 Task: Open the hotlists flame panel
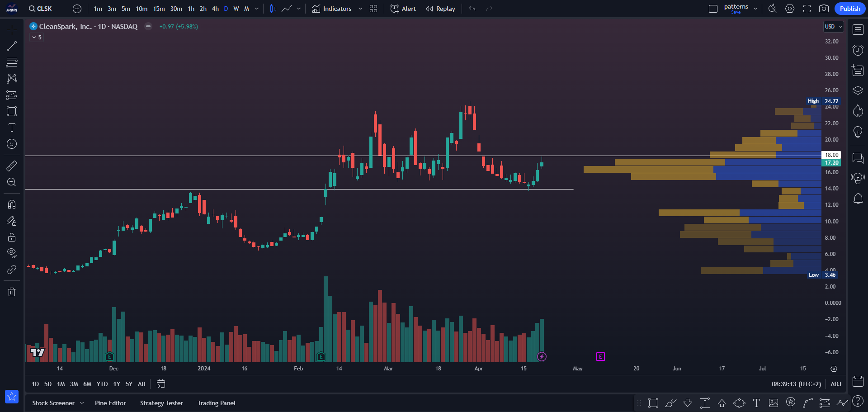[858, 111]
